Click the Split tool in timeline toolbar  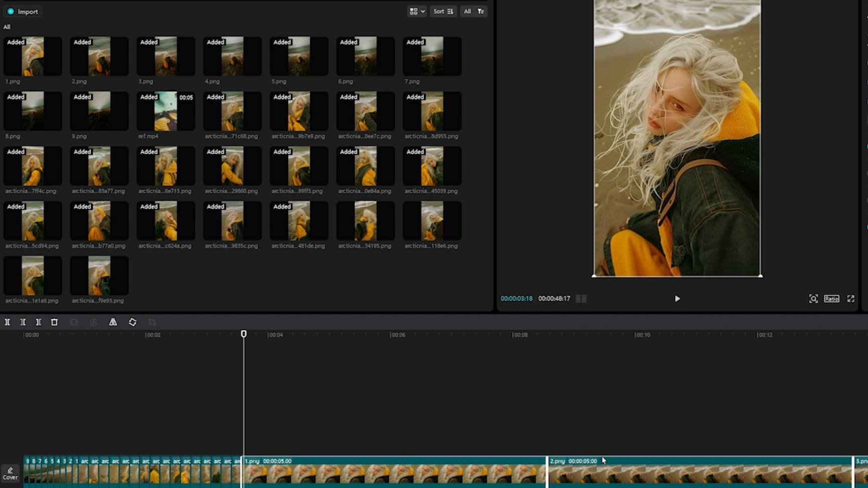pyautogui.click(x=7, y=322)
